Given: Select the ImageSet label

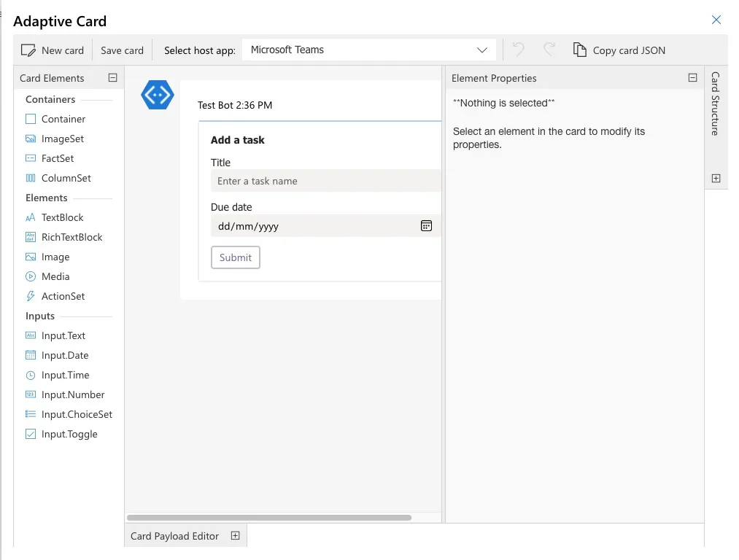Looking at the screenshot, I should coord(63,139).
